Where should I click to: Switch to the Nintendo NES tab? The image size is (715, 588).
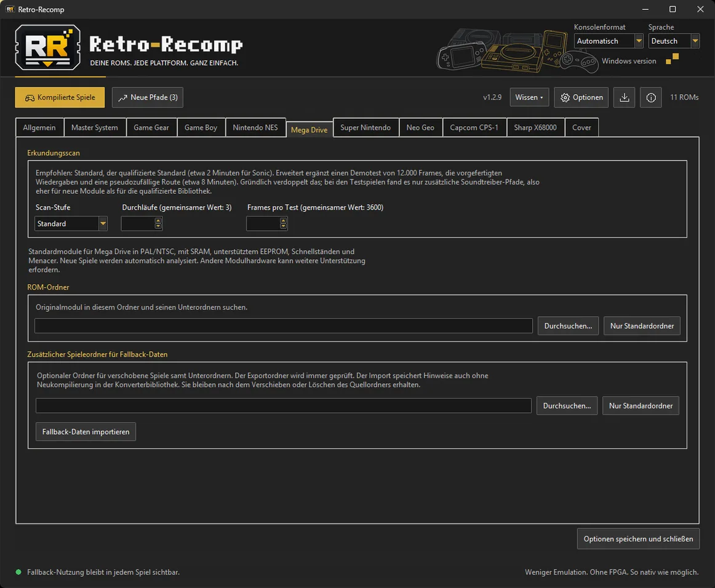[255, 128]
